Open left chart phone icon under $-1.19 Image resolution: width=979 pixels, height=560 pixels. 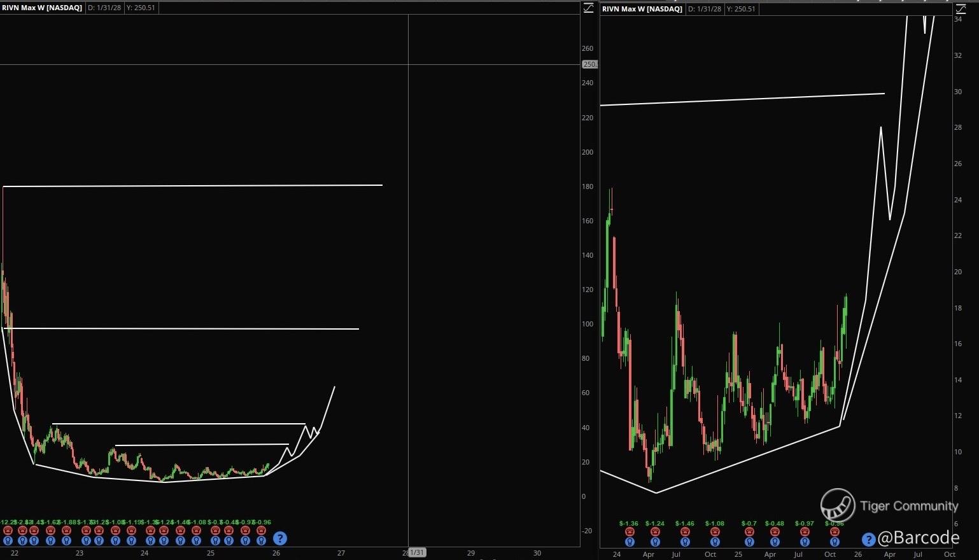[131, 531]
